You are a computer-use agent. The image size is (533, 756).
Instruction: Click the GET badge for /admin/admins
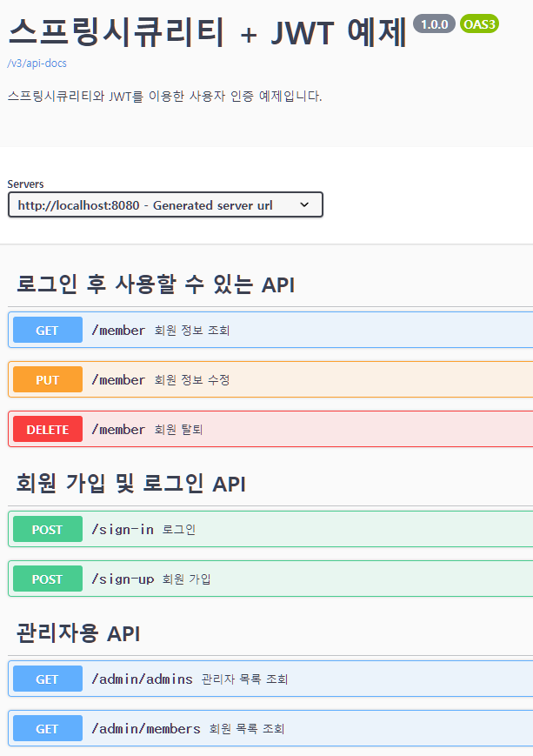48,679
